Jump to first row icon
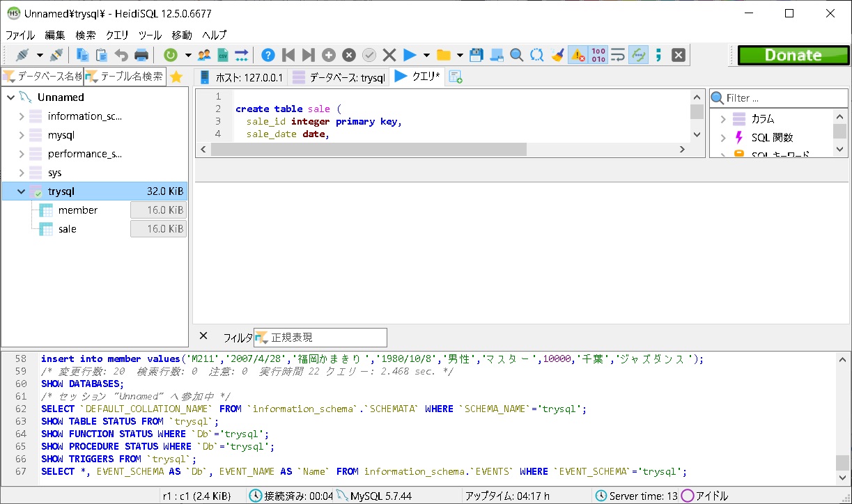852x504 pixels. (288, 55)
